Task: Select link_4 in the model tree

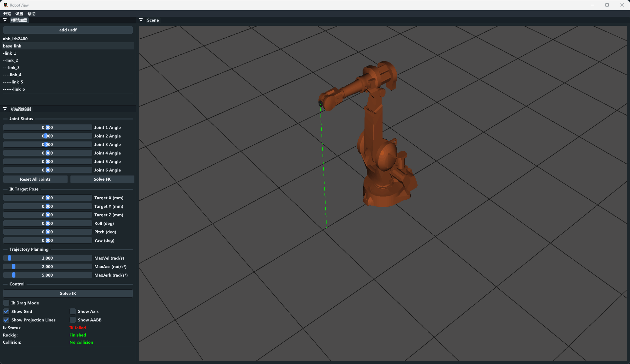Action: coord(12,75)
